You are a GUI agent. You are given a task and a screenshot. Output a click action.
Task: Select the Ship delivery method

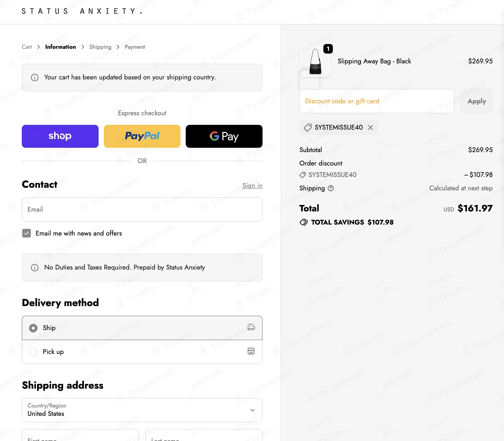click(x=142, y=328)
